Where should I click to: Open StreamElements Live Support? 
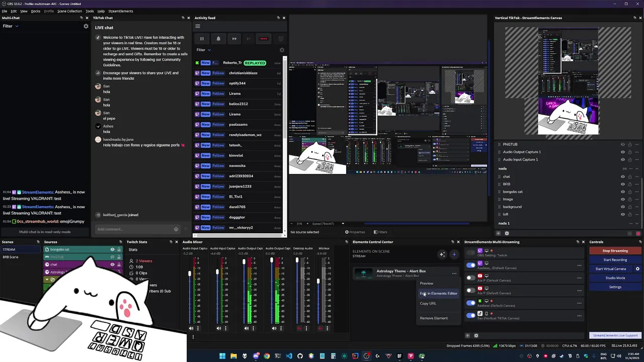(x=615, y=335)
